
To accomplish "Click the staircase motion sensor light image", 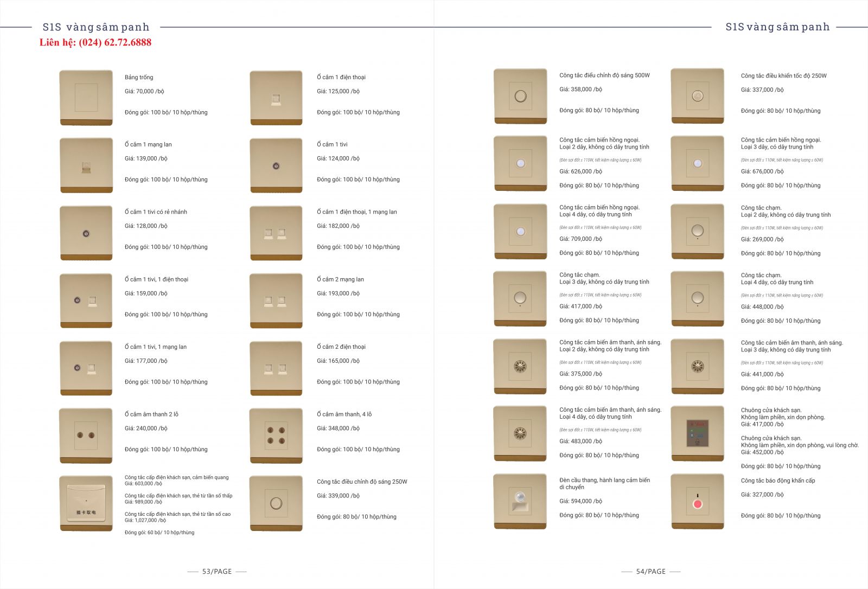I will point(520,501).
